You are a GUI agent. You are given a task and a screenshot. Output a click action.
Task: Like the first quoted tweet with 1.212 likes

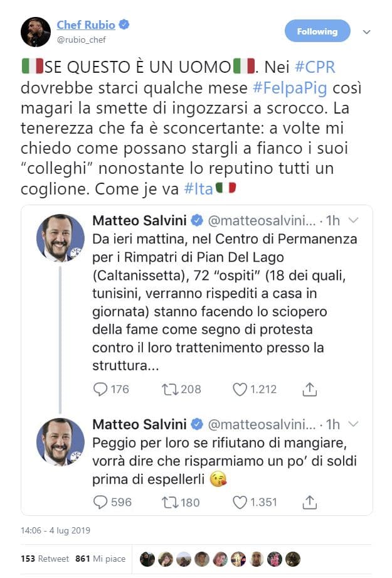[x=240, y=389]
